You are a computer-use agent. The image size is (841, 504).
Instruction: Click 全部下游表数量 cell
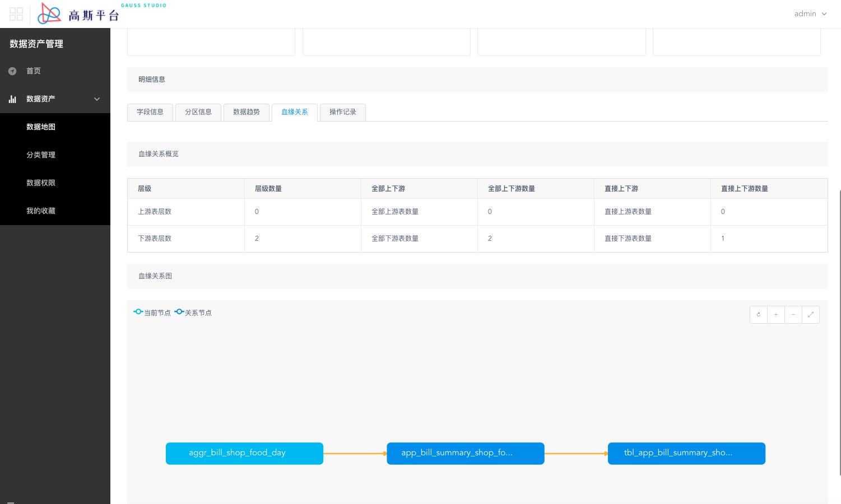click(x=419, y=239)
